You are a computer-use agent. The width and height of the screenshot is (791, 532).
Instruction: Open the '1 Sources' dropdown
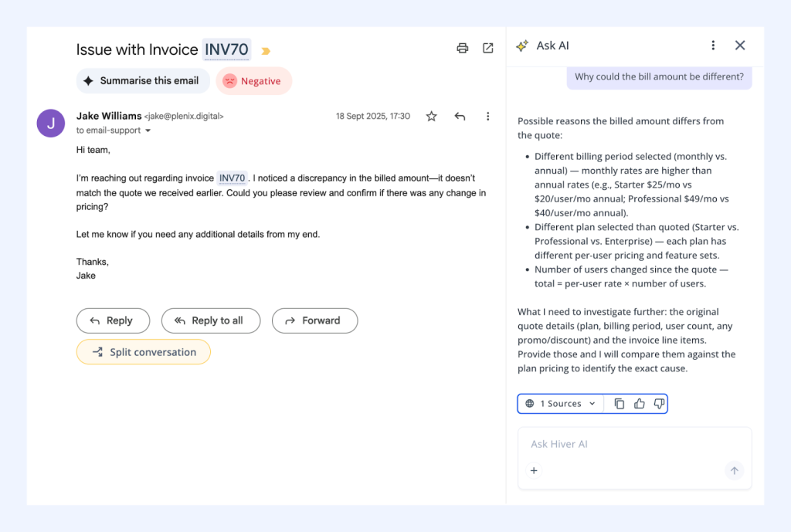559,403
